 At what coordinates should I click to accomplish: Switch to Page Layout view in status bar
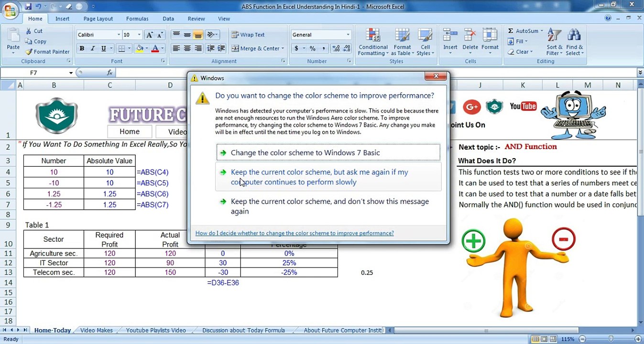[544, 339]
